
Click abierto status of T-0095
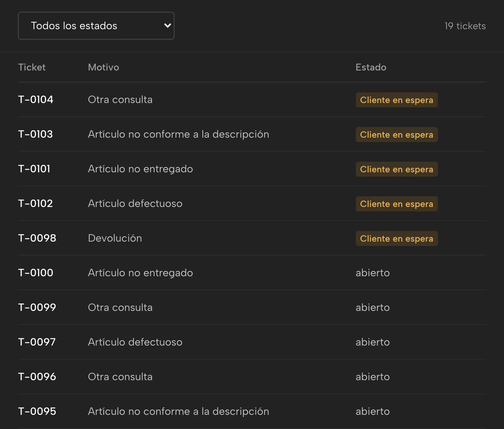(373, 411)
